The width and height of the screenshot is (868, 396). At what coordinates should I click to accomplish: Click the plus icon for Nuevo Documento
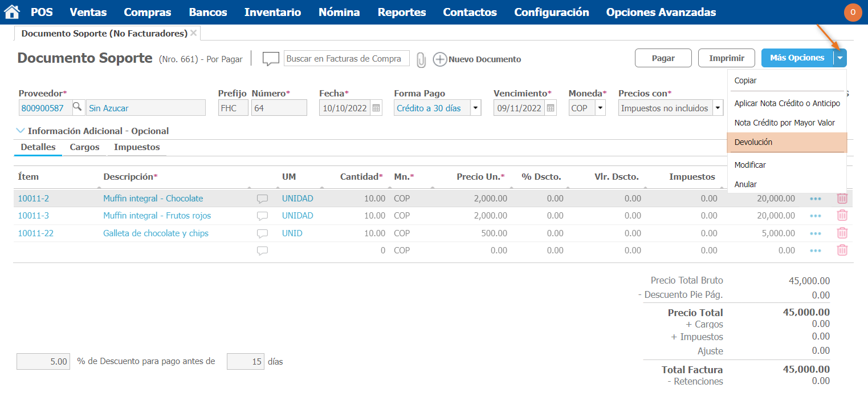point(440,59)
